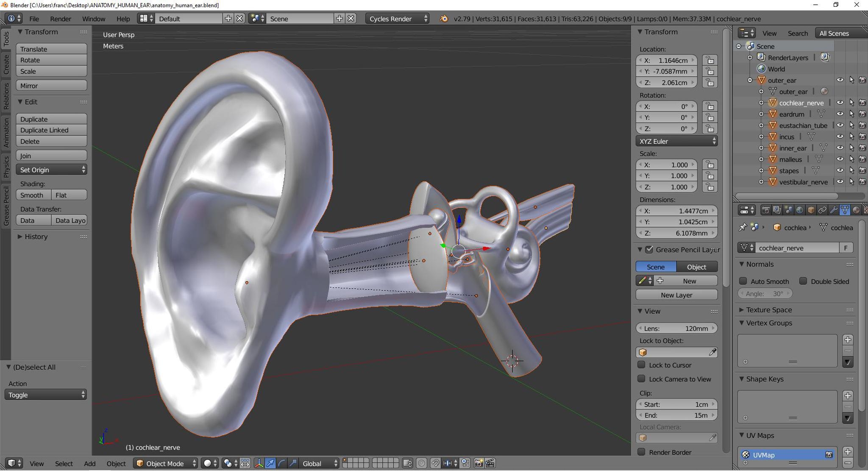Viewport: 868px width, 471px height.
Task: Switch to the Material properties tab
Action: tap(856, 210)
